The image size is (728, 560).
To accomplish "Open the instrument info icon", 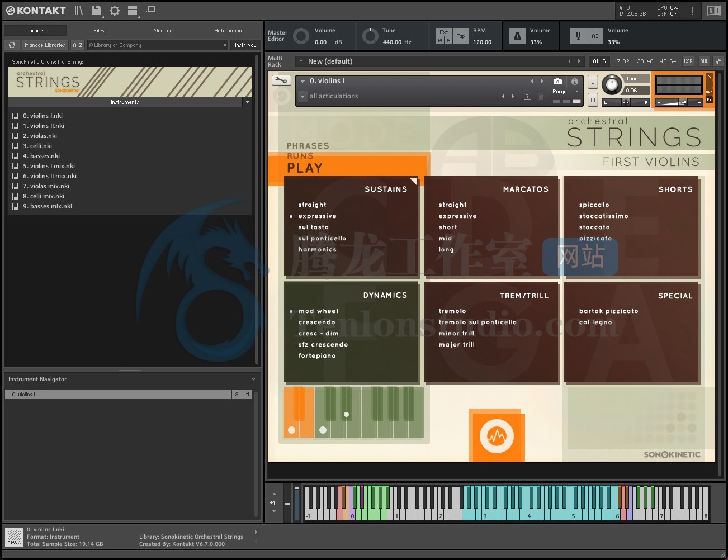I will click(574, 82).
